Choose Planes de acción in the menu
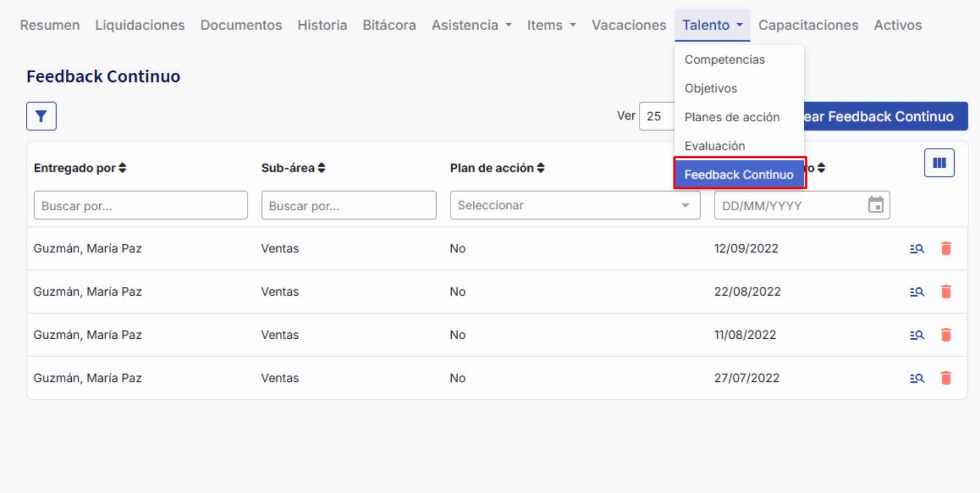 (731, 117)
